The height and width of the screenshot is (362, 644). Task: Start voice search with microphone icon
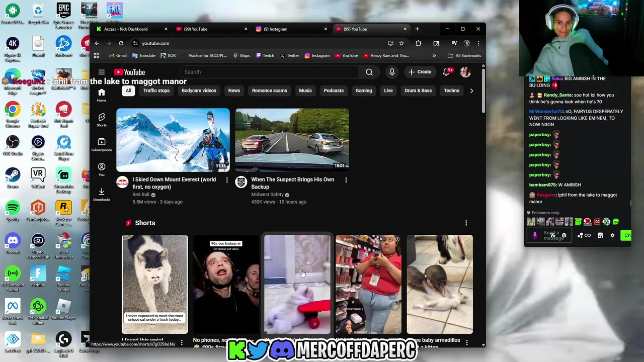392,72
